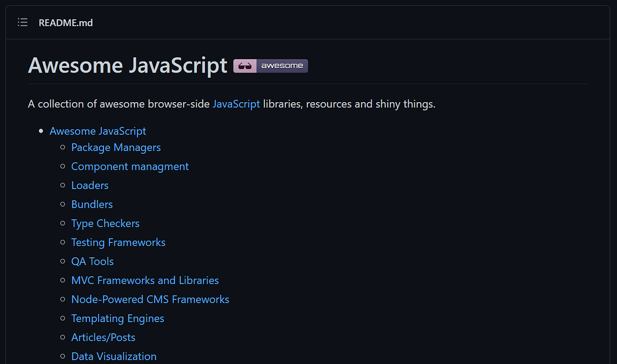617x364 pixels.
Task: Click the README.md file title
Action: point(66,23)
